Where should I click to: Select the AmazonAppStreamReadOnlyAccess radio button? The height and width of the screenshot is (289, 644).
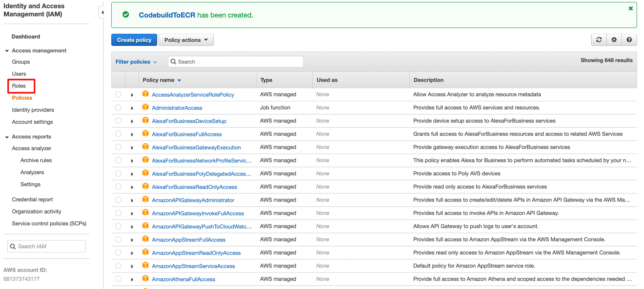coord(118,252)
